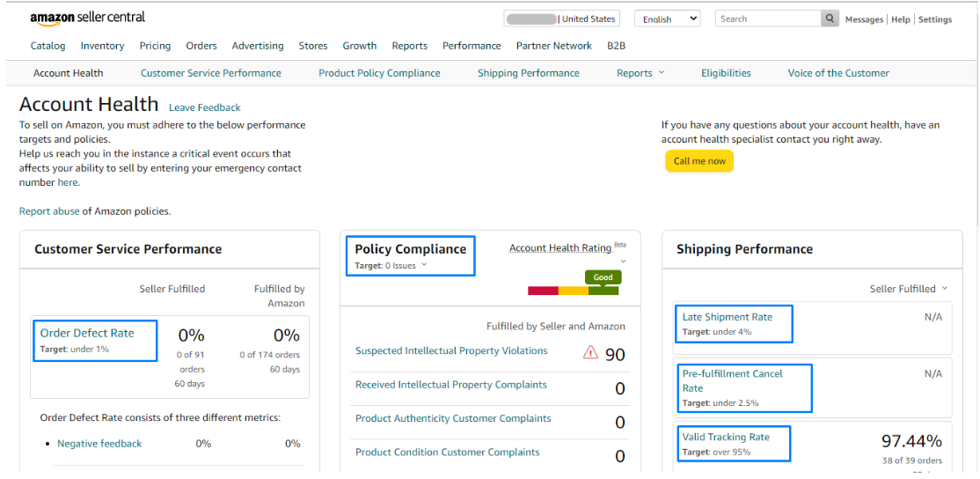Click the search magnifier icon
The image size is (980, 479).
830,18
